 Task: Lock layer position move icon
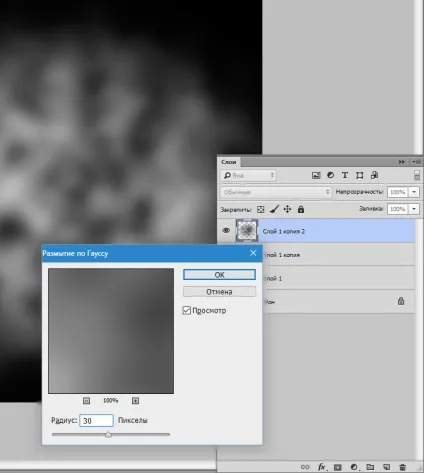tap(287, 209)
